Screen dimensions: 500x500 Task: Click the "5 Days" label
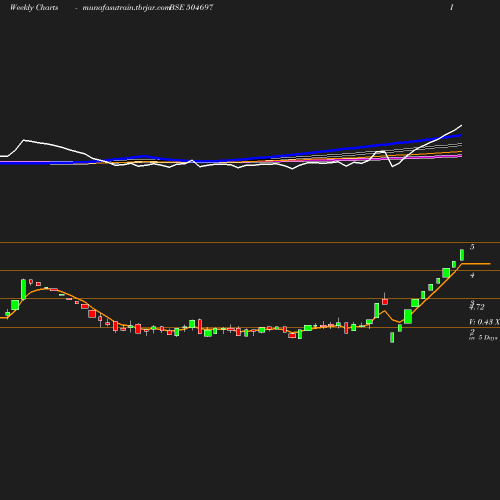point(488,338)
